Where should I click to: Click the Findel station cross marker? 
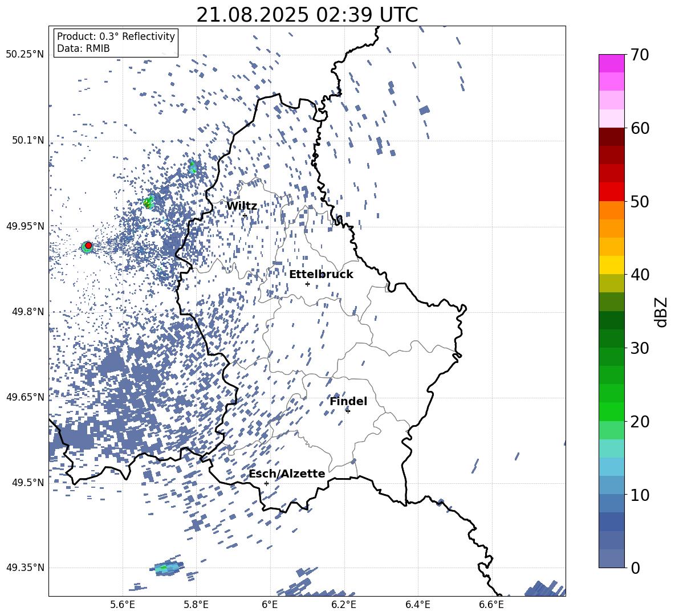tap(348, 411)
